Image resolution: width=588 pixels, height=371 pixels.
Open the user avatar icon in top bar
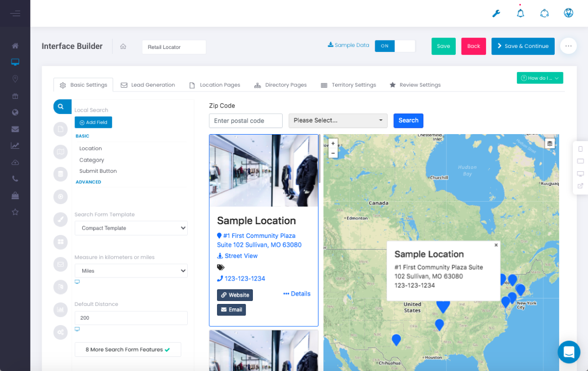(x=568, y=13)
